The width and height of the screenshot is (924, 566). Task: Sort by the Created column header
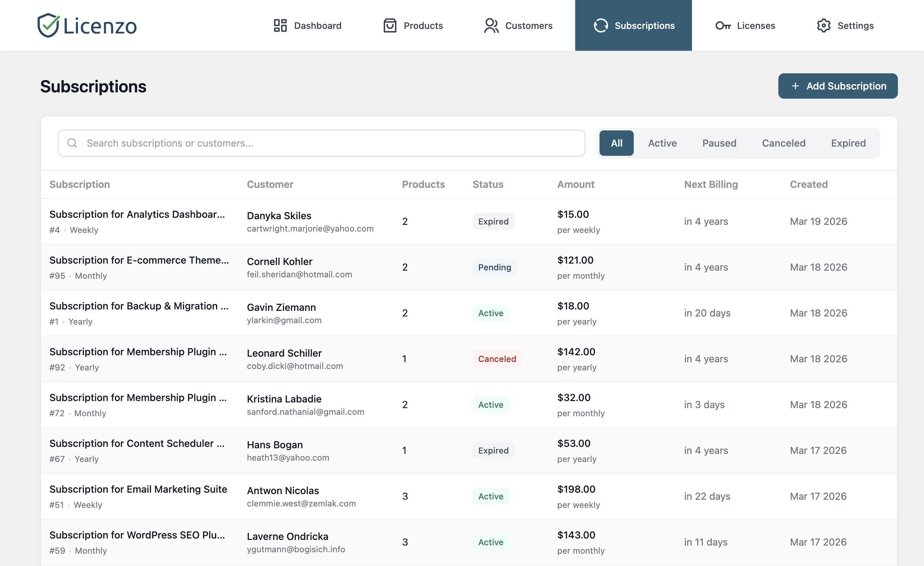pos(808,184)
